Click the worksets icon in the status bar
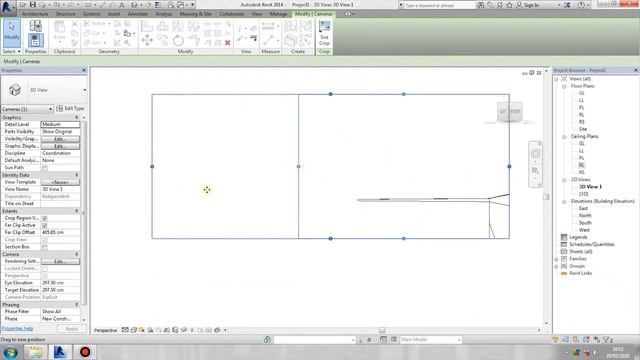Image resolution: width=640 pixels, height=360 pixels. 267,339
